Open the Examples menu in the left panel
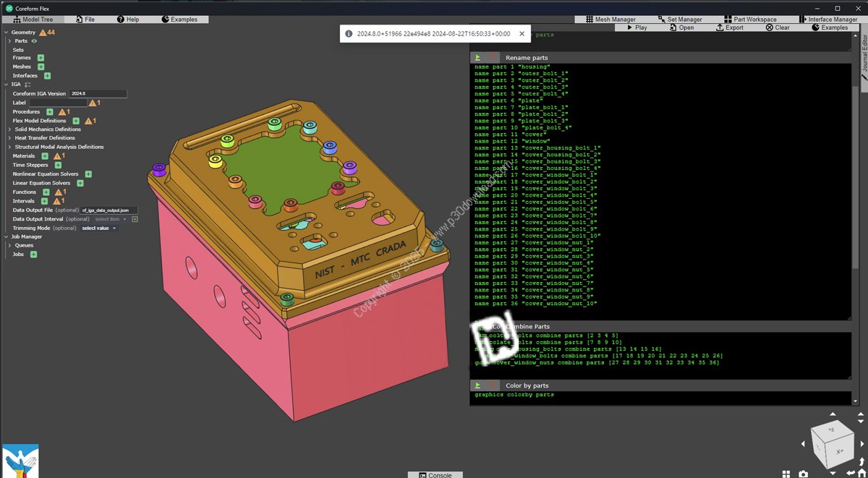This screenshot has width=868, height=478. 180,20
